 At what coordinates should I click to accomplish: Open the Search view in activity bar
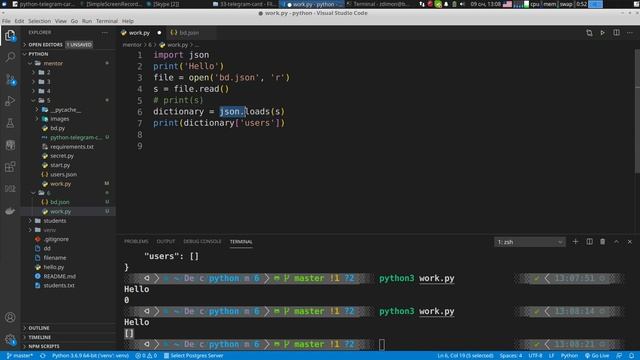(10, 57)
